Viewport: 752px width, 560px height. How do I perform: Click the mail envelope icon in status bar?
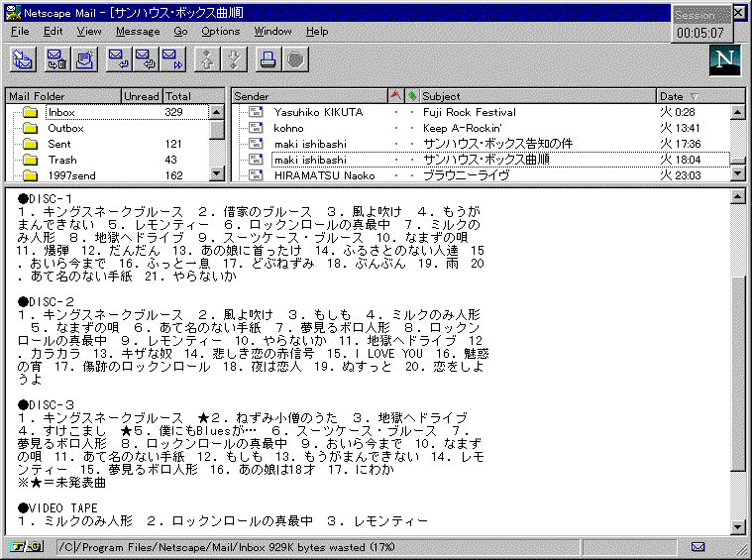click(698, 546)
